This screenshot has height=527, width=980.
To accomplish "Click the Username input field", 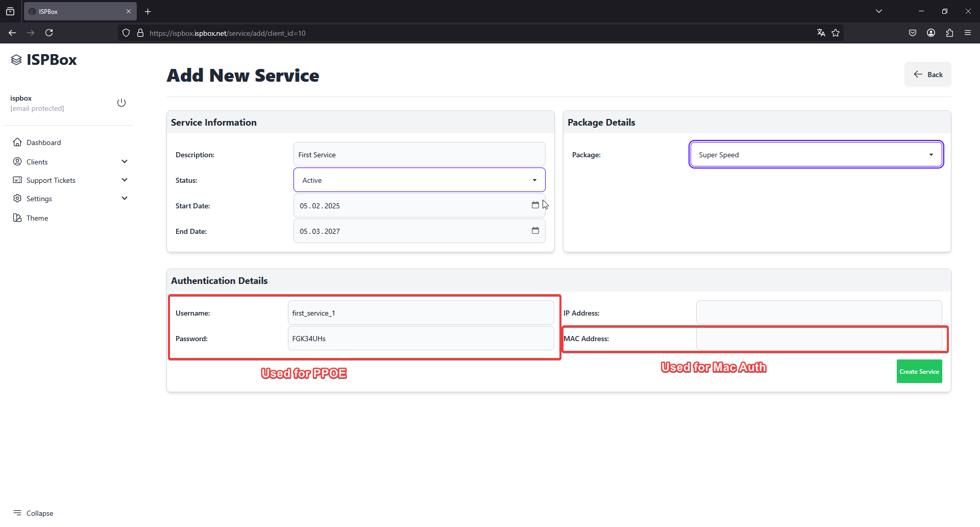I will click(421, 313).
